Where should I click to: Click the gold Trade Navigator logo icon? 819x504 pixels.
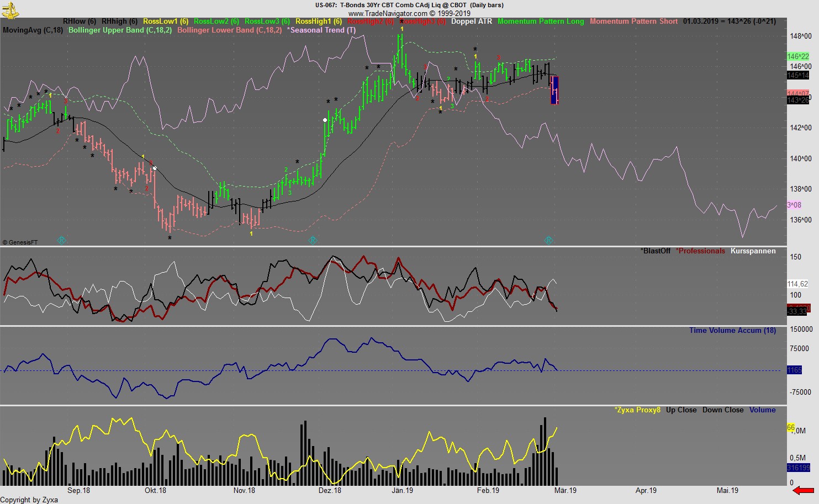10,9
